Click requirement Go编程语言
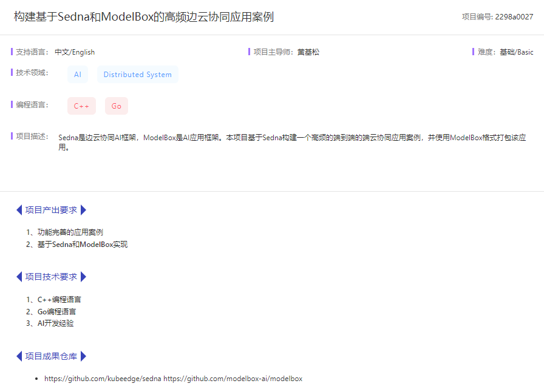The image size is (544, 392). click(56, 311)
